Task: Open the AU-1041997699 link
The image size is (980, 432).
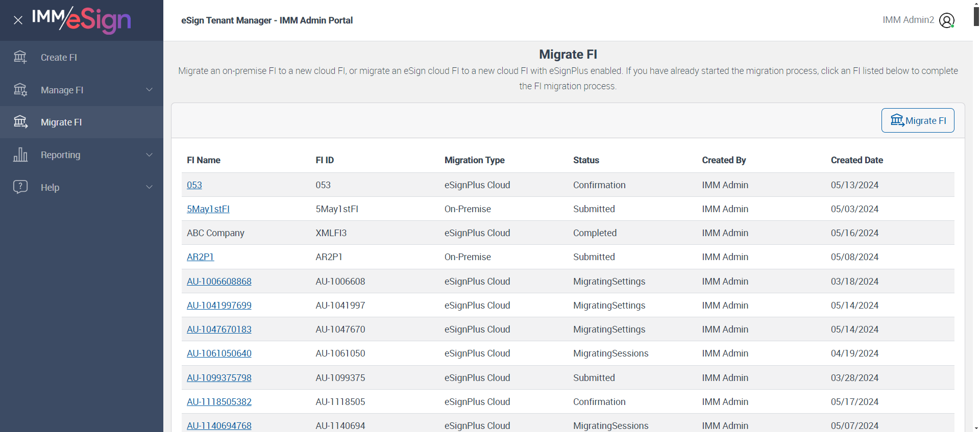Action: (x=219, y=306)
